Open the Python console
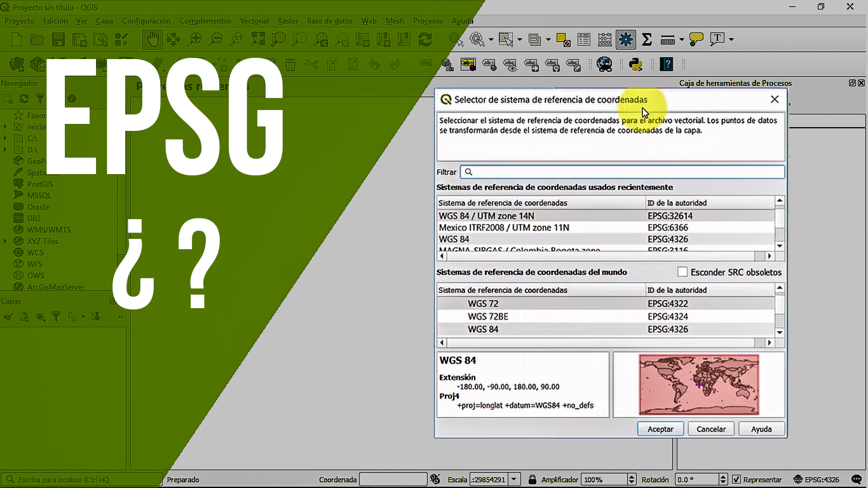This screenshot has height=488, width=868. pyautogui.click(x=636, y=64)
